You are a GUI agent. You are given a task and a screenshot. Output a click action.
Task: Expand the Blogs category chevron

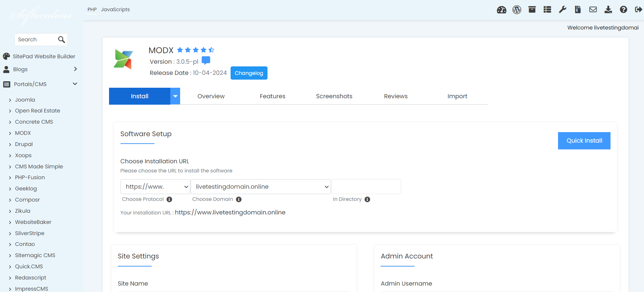(x=75, y=69)
